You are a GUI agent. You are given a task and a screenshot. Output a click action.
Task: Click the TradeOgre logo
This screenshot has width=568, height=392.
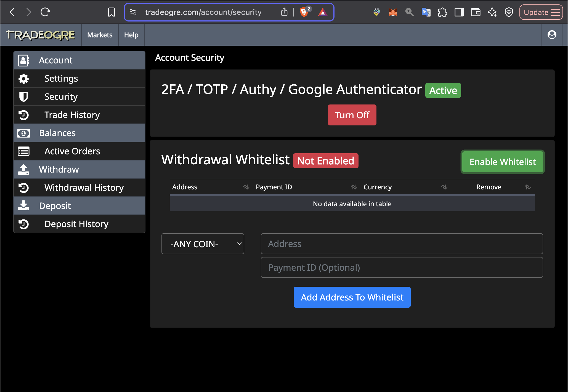[41, 35]
